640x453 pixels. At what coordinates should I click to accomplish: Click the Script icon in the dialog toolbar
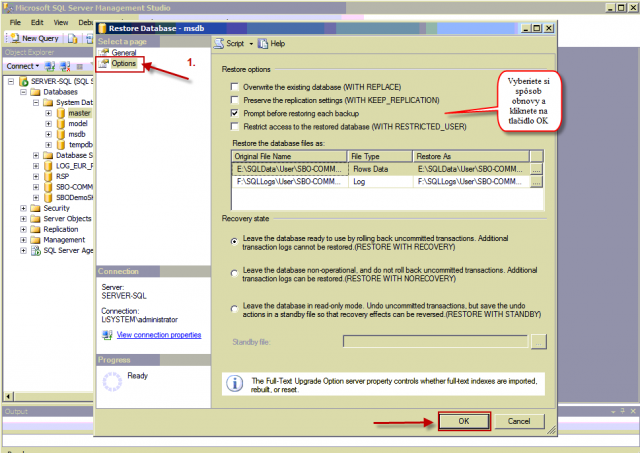[x=219, y=43]
